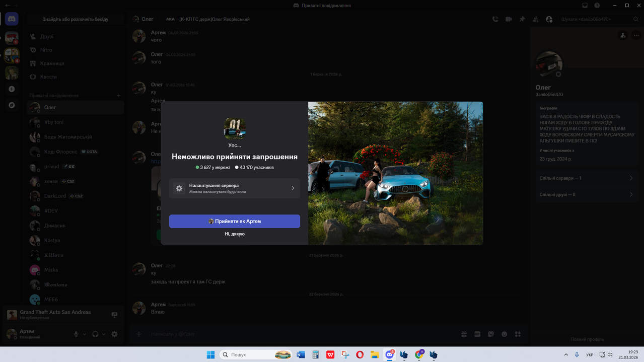Click 'Знайдіть або розпочніть бесіду' search box
Screen dimensions: 644x362
click(76, 19)
